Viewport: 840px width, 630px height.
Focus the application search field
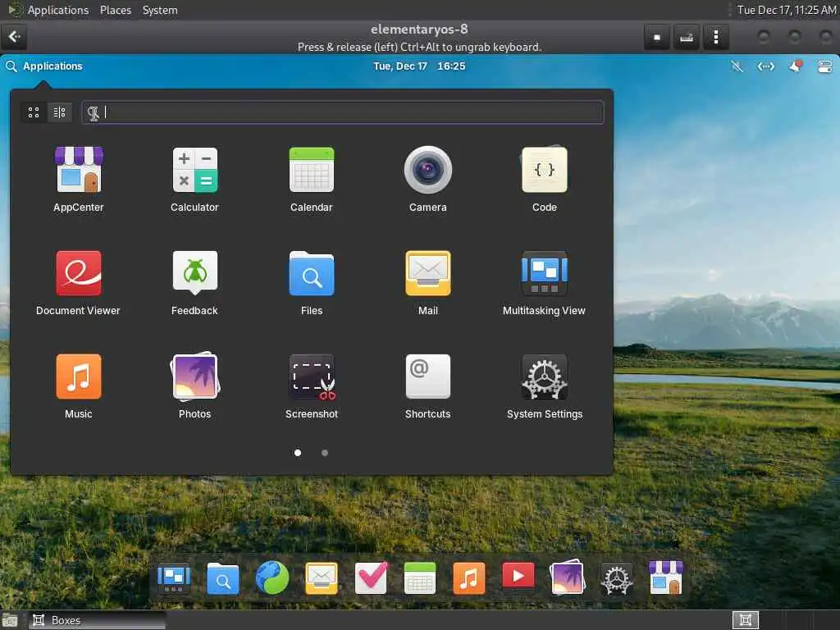click(x=343, y=112)
